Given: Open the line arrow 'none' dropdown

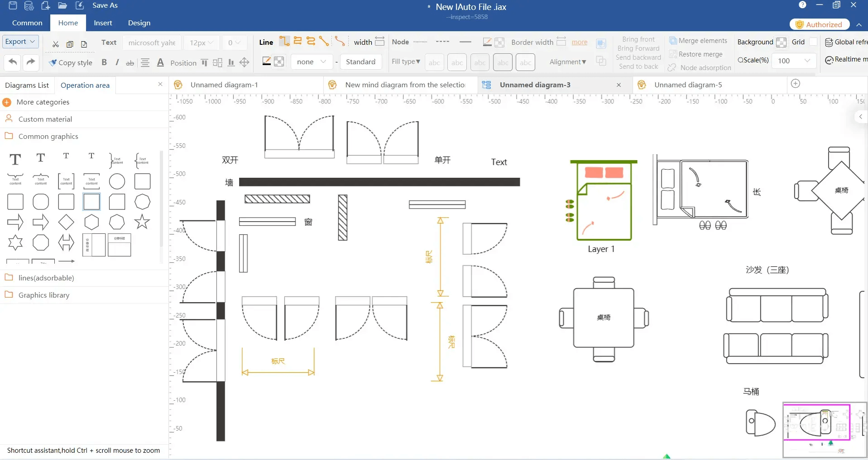Looking at the screenshot, I should click(x=312, y=62).
